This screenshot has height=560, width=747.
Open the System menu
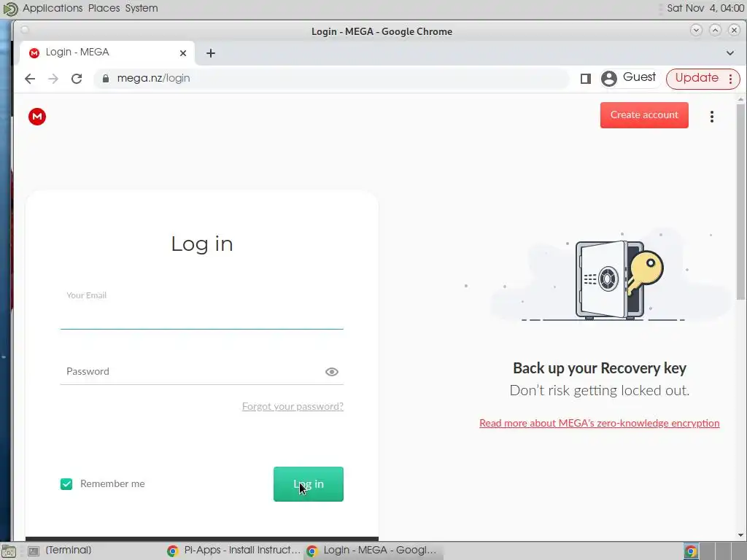(142, 8)
